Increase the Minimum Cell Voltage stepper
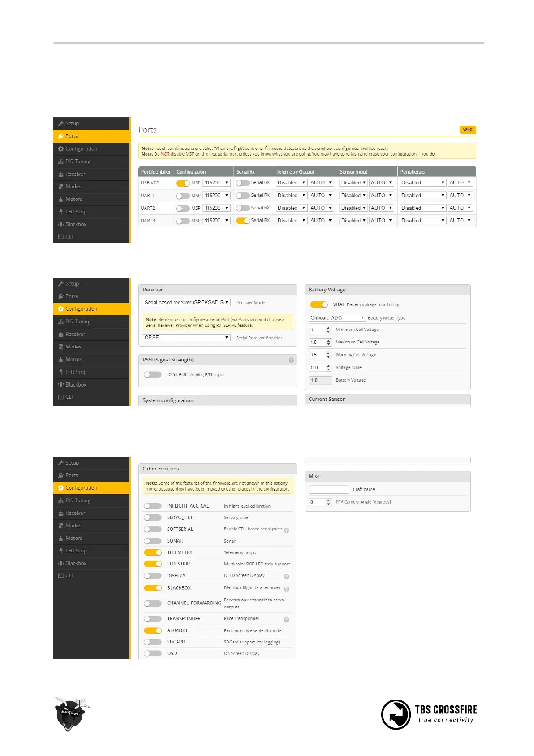The image size is (534, 756). tap(328, 328)
